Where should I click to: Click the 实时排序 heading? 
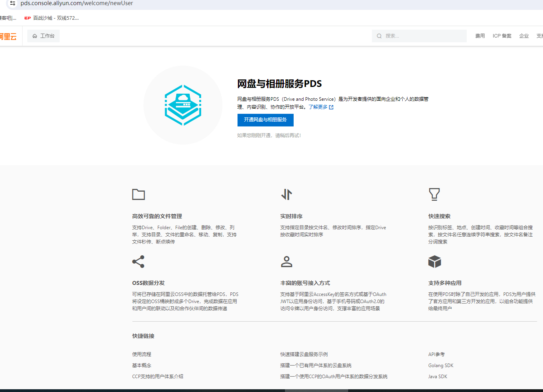pyautogui.click(x=291, y=217)
